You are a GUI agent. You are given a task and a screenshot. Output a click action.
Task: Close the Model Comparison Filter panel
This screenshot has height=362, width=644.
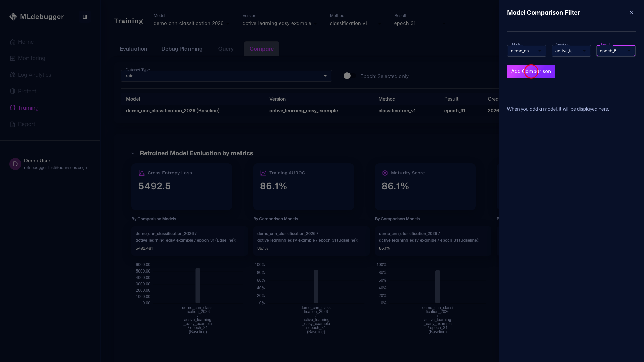point(632,13)
